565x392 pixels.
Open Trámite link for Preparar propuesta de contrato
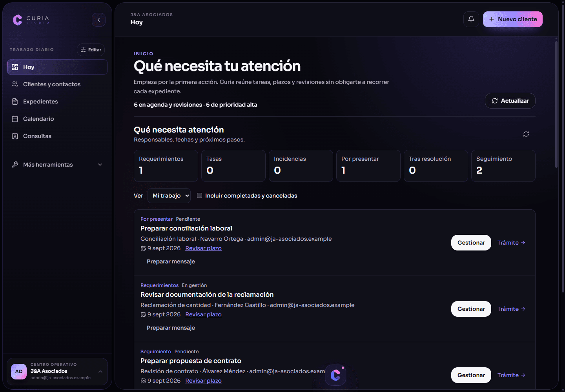[511, 375]
